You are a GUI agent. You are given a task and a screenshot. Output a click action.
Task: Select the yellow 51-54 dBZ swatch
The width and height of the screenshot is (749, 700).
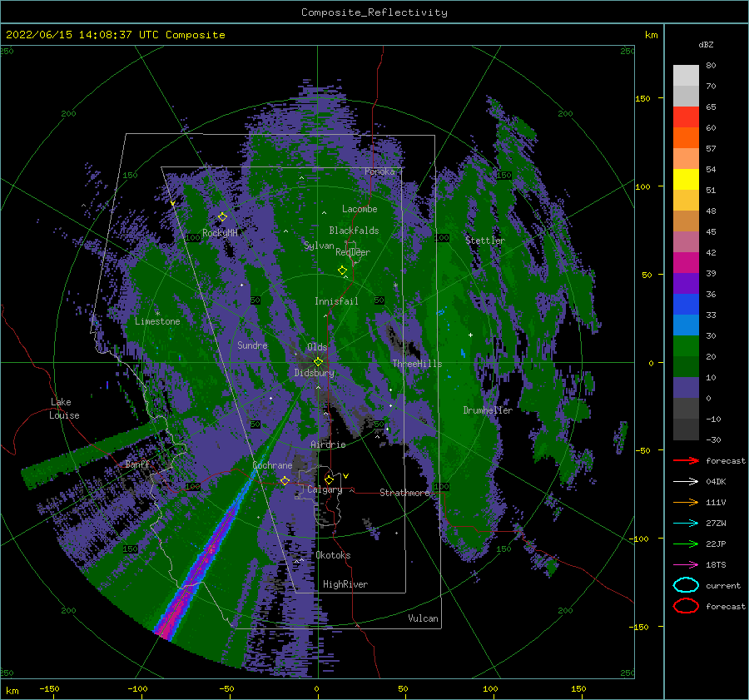coord(686,179)
